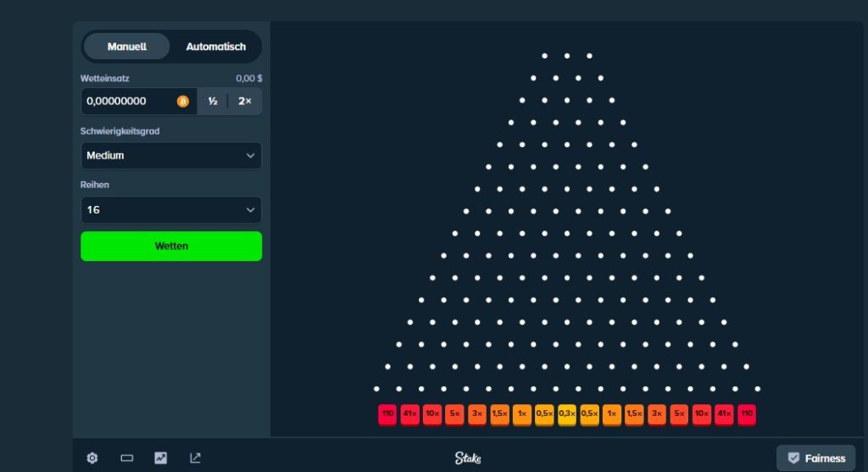Screen dimensions: 868x472
Task: Open the live stats chart icon
Action: click(160, 458)
